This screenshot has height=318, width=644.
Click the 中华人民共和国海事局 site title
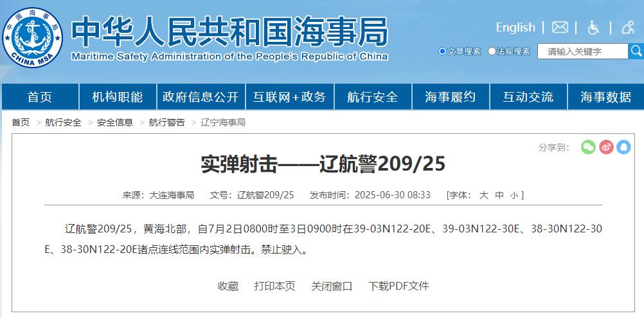point(229,32)
